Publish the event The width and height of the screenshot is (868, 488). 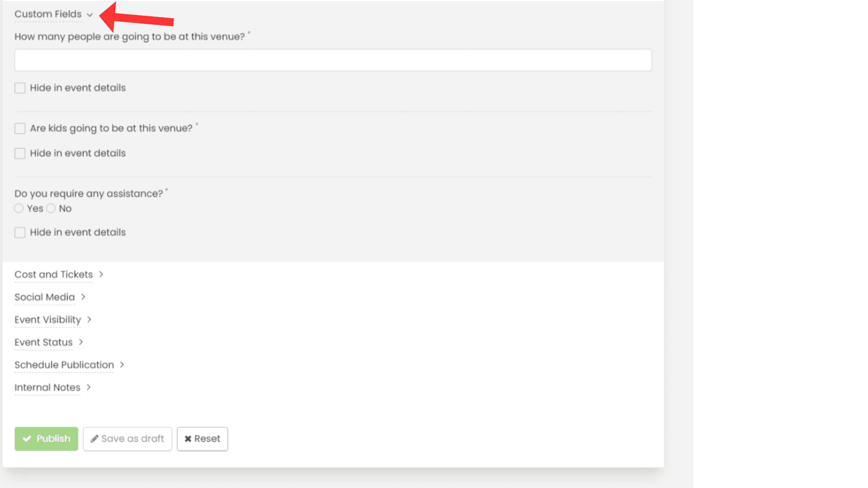coord(46,438)
